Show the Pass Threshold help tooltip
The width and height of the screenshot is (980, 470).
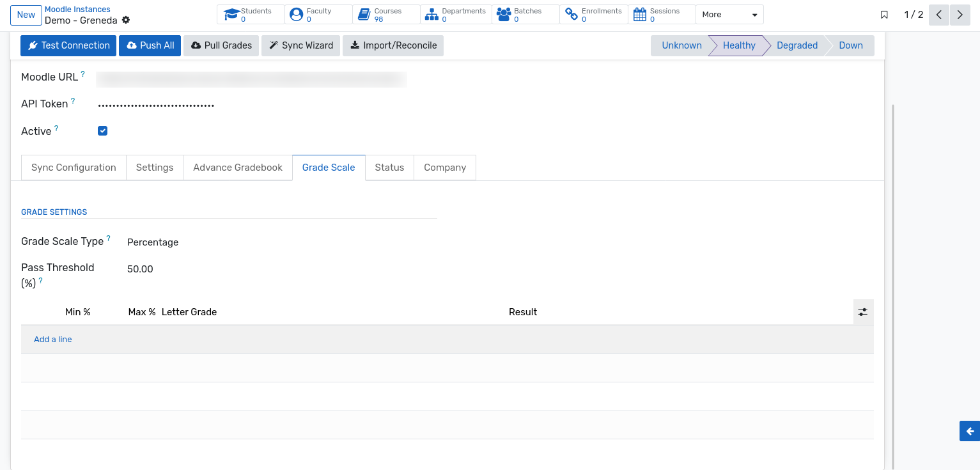tap(41, 281)
